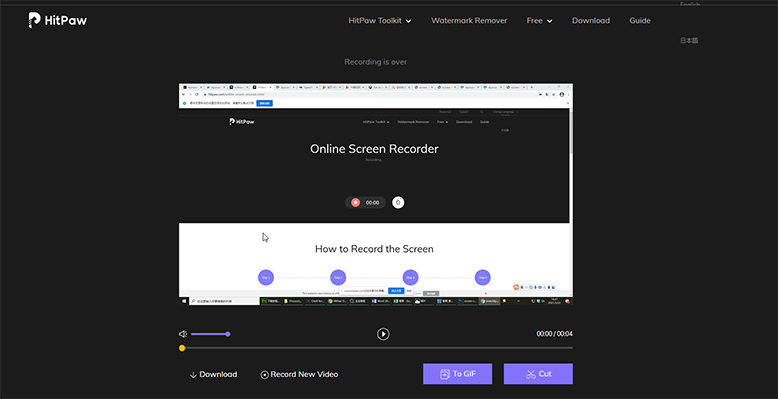This screenshot has height=399, width=778.
Task: Open the Download menu item
Action: [590, 21]
